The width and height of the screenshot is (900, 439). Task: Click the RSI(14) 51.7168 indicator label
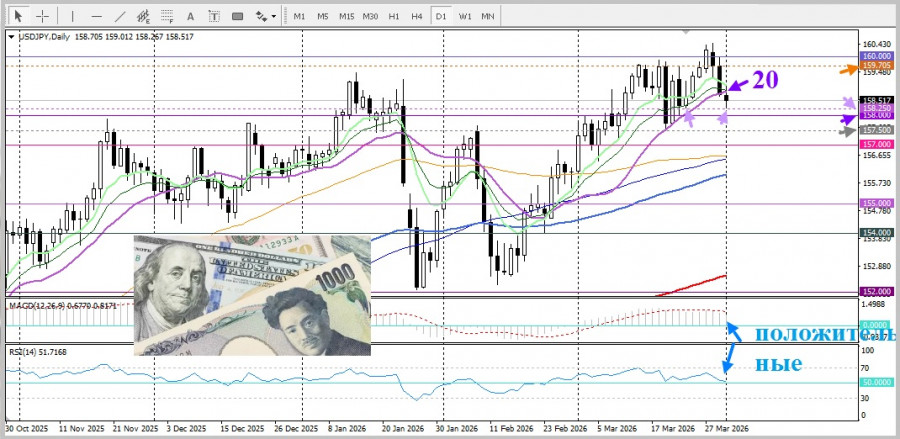(37, 352)
